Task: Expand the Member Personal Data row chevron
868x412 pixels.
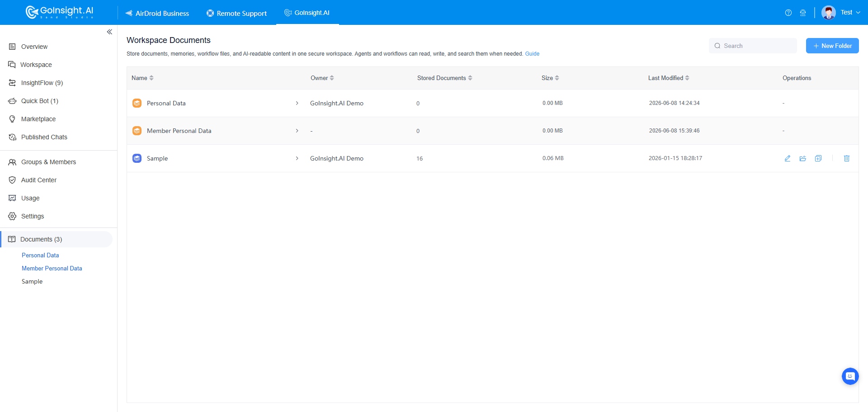Action: (297, 131)
